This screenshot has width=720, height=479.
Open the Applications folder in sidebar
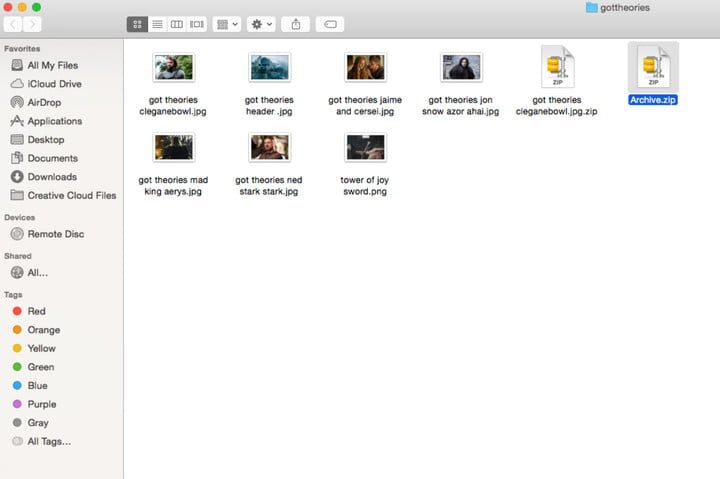pyautogui.click(x=54, y=121)
